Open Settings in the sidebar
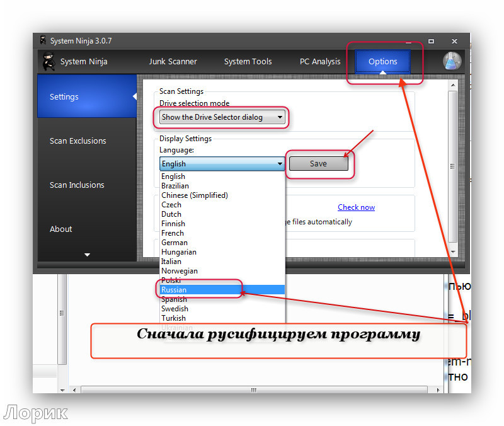Image resolution: width=504 pixels, height=426 pixels. point(87,96)
